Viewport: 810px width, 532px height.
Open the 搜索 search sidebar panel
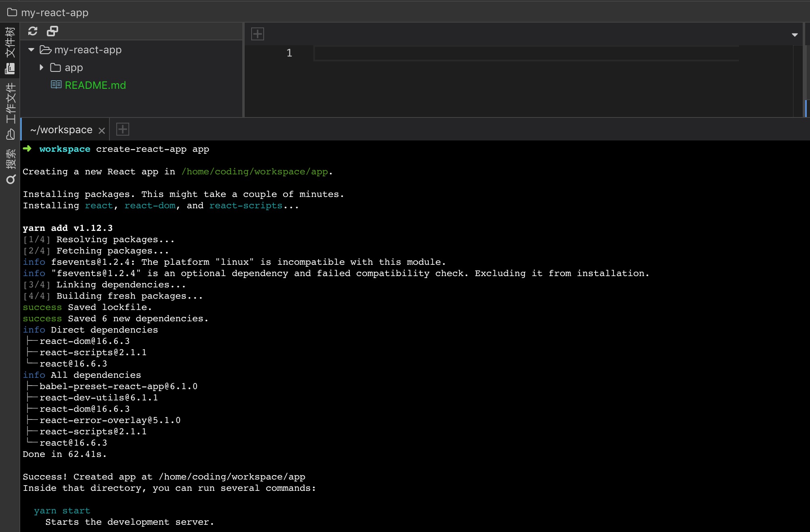(10, 166)
